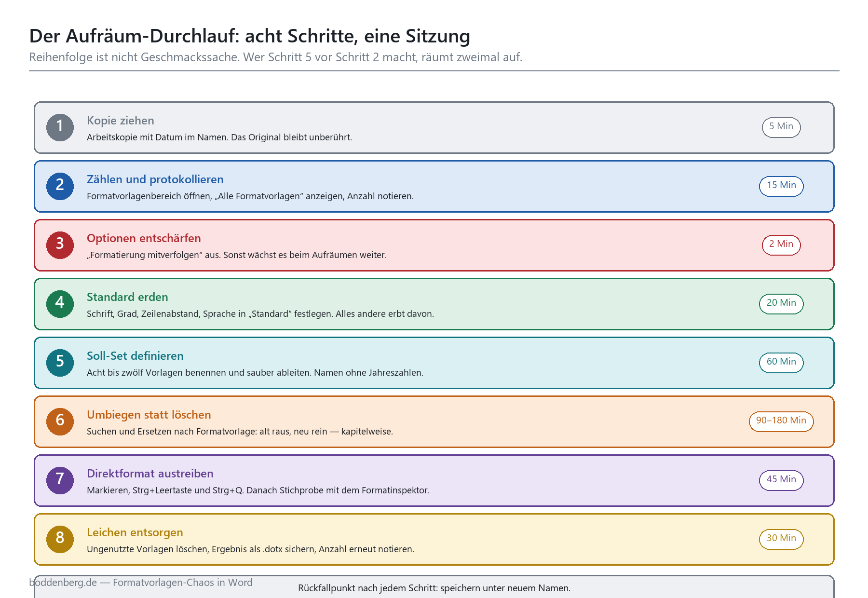
Task: Click the teal step 5 number circle
Action: coord(60,363)
